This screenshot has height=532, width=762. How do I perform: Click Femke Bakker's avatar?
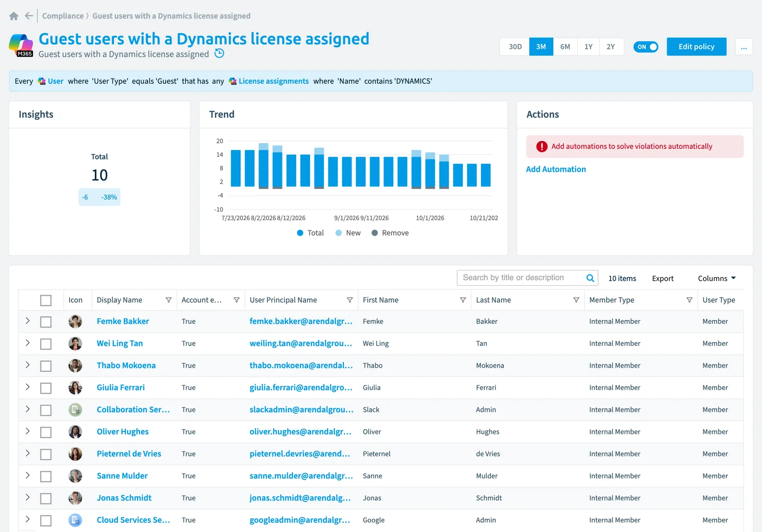point(75,321)
